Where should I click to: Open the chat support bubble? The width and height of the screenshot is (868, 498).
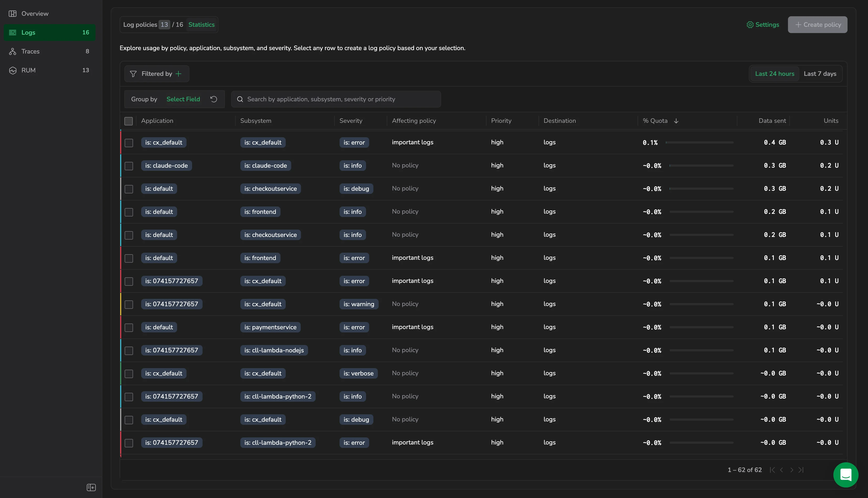click(846, 475)
